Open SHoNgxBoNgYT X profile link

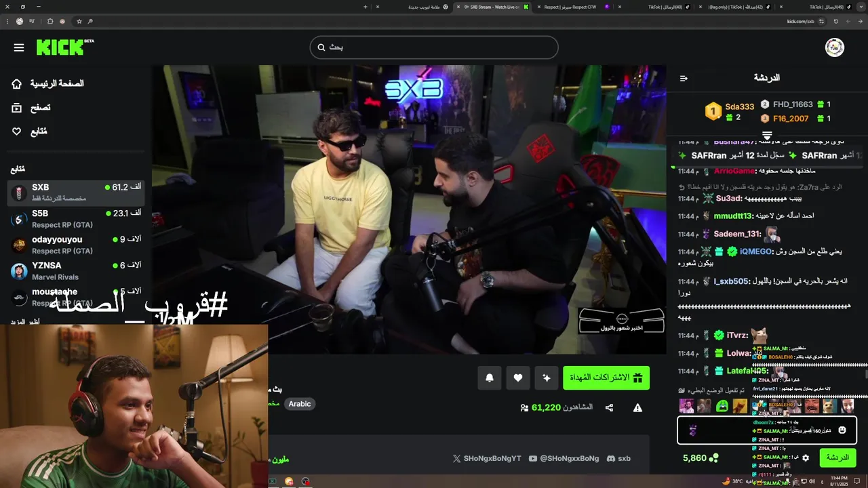tap(487, 458)
